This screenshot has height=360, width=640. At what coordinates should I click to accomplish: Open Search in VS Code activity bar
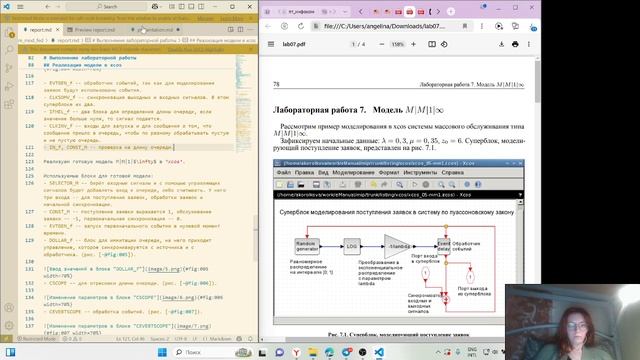(x=9, y=50)
